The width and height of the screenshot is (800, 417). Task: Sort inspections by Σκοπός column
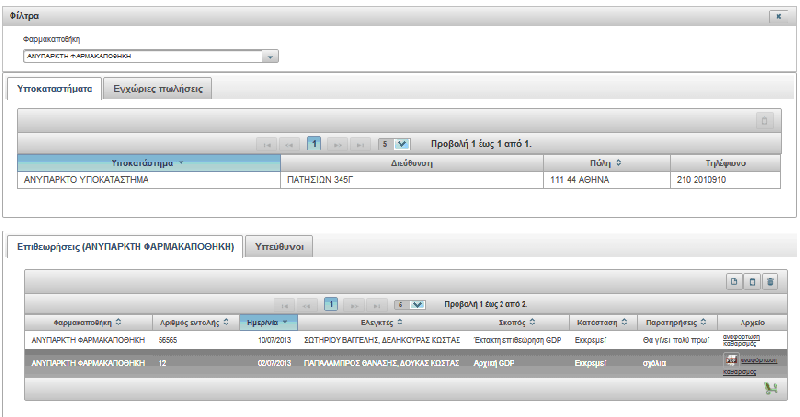(517, 323)
